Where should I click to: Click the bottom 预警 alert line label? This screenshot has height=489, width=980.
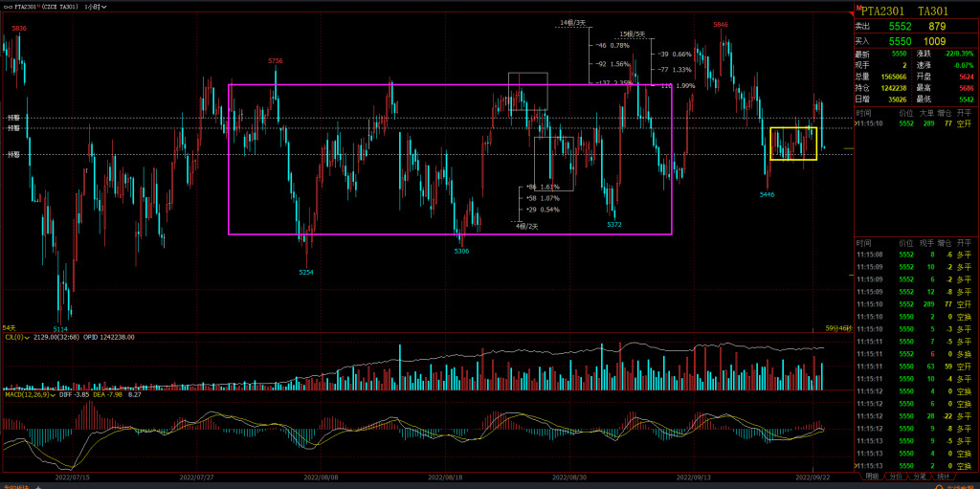click(12, 154)
